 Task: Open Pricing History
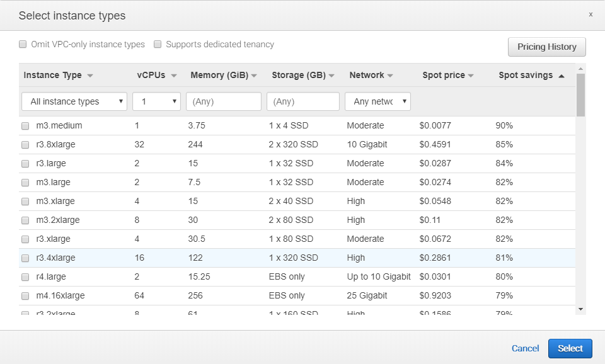[546, 47]
